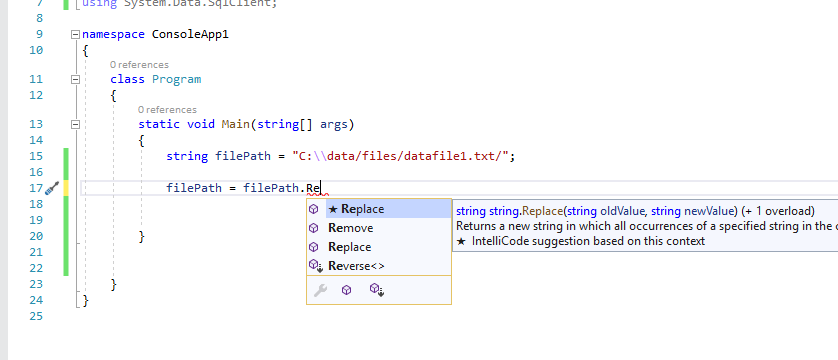Click the screwdriver quick actions icon

pyautogui.click(x=52, y=188)
